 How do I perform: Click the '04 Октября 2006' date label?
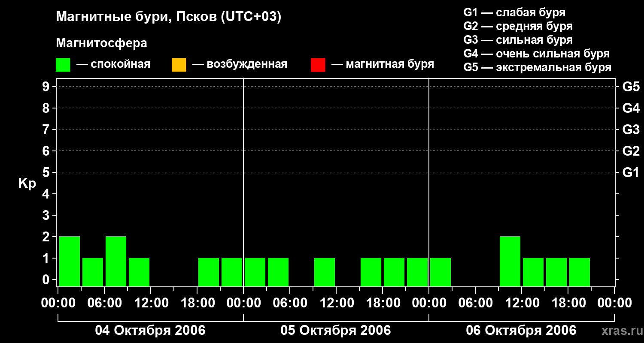pos(150,331)
